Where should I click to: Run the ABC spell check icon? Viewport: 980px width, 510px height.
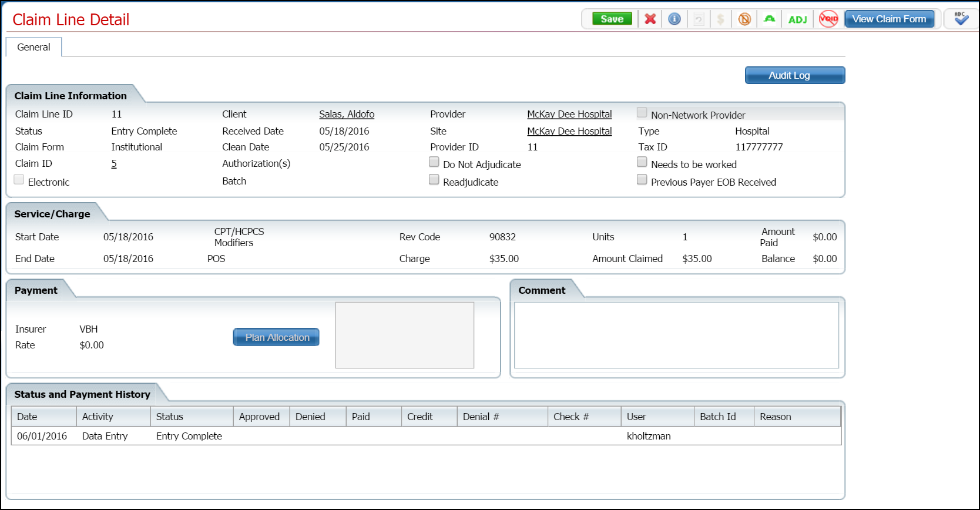point(961,19)
